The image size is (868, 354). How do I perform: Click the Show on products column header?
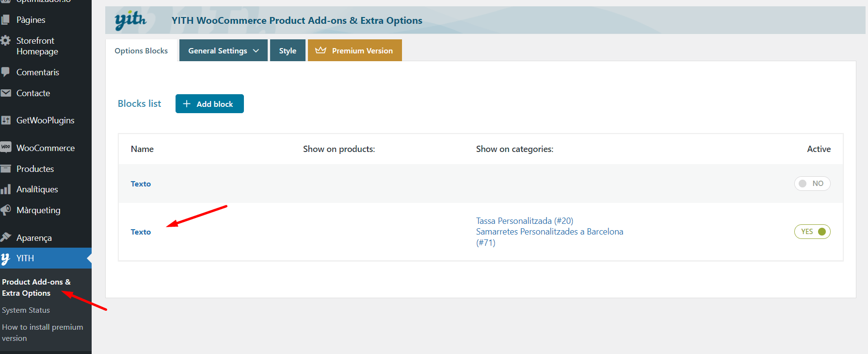(x=339, y=149)
